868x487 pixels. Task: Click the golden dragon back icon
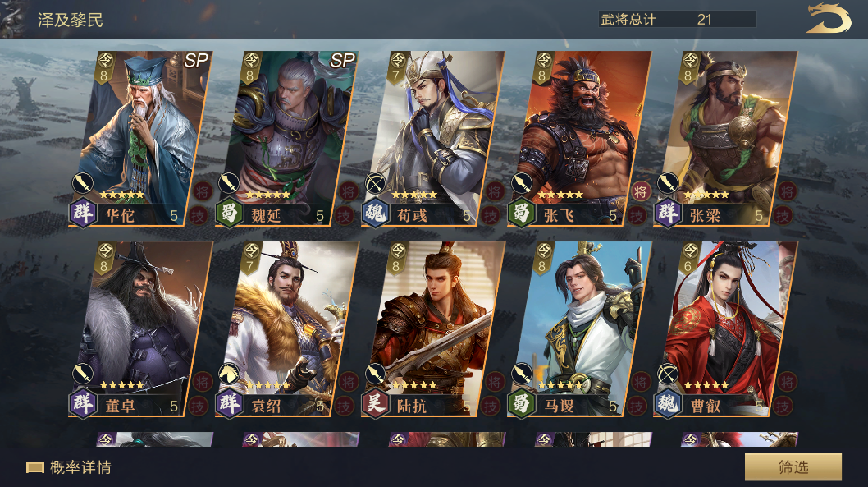(828, 18)
